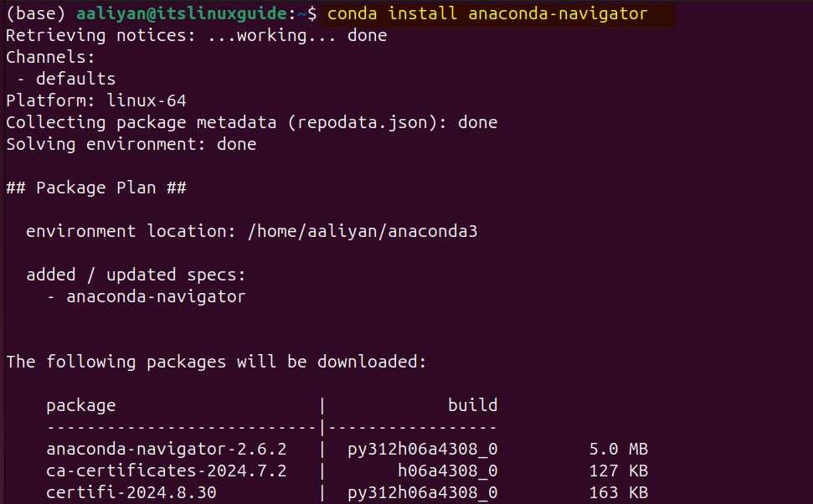Click the certifi-2024.8.30 package name

click(131, 492)
